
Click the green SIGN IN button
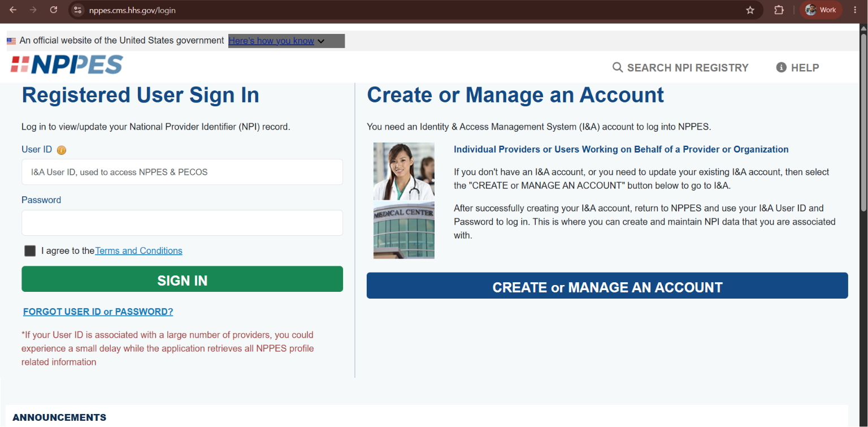182,279
